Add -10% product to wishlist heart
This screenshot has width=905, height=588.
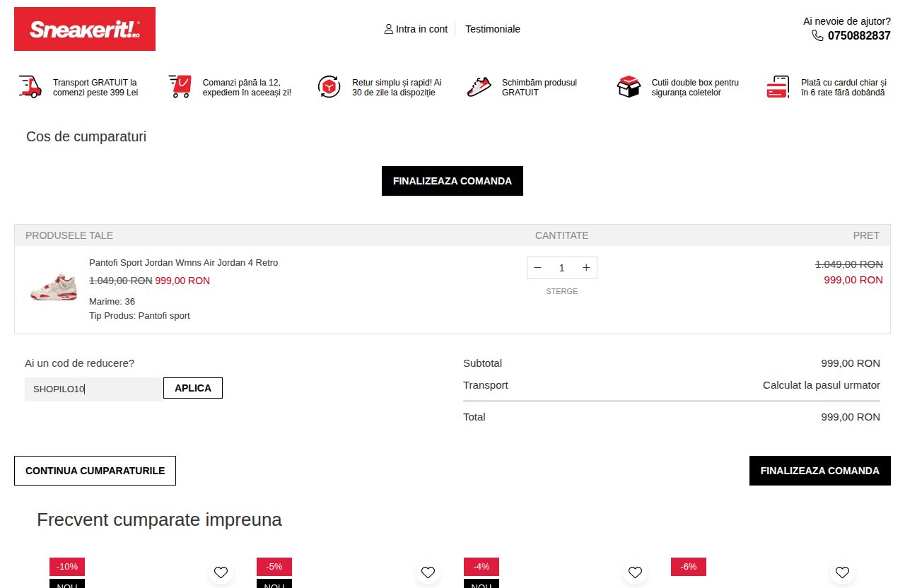(x=221, y=572)
